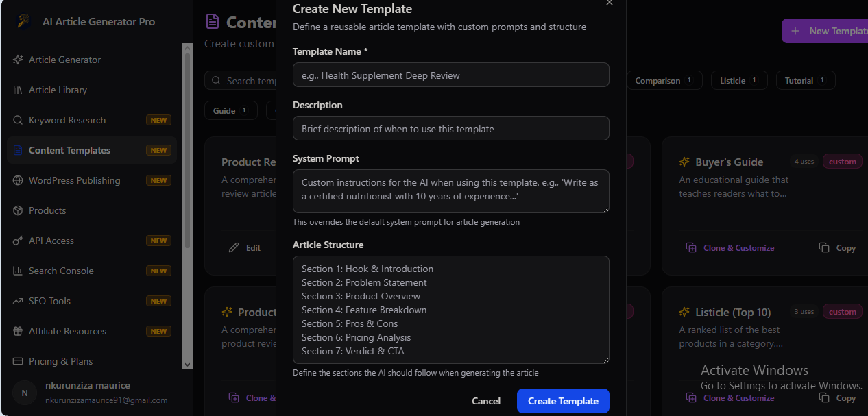Select the Keyword Research magnifier icon
Screen dimensions: 868x416
(x=18, y=120)
